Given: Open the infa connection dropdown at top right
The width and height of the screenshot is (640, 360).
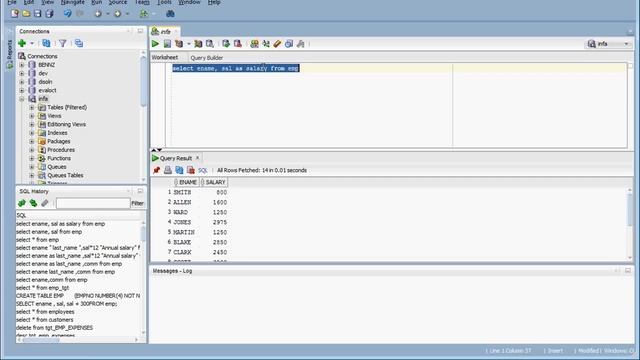Looking at the screenshot, I should [608, 44].
